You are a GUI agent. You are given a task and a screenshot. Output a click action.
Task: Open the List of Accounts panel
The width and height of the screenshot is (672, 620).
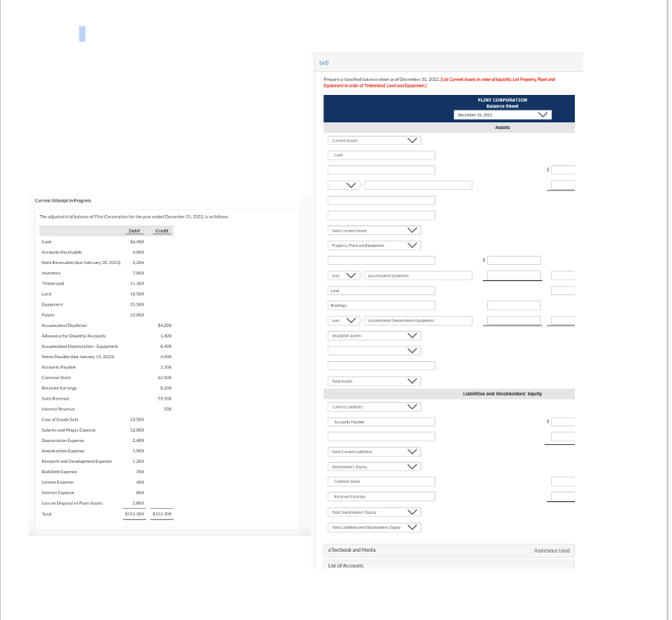point(346,565)
